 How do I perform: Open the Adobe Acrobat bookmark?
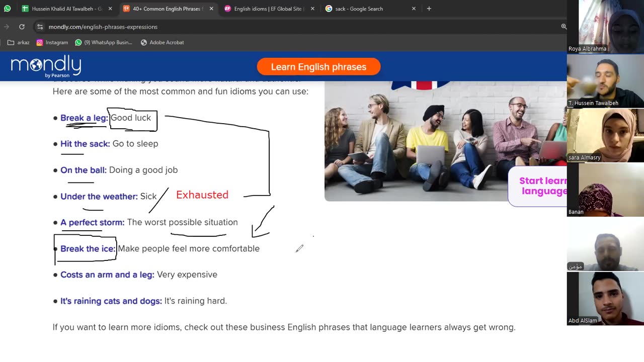[162, 42]
